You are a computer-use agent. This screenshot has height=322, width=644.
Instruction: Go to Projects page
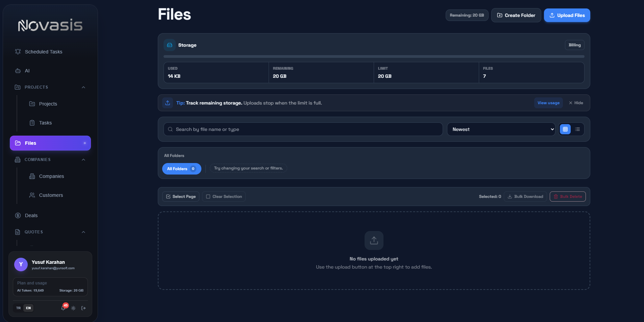click(57, 104)
